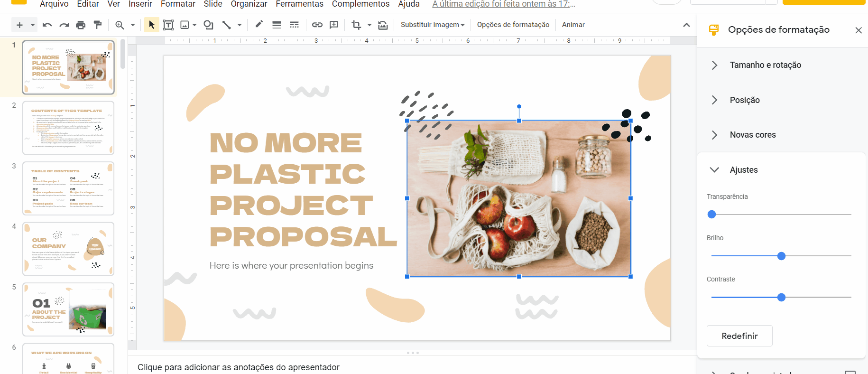The height and width of the screenshot is (374, 868).
Task: Click the zoom magnifier icon
Action: tap(120, 25)
